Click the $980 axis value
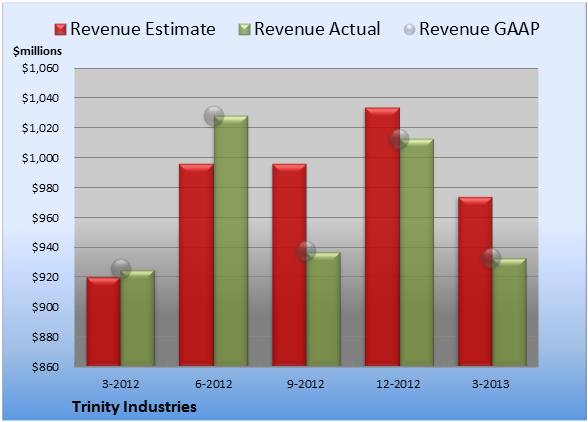Viewport: 588px width, 422px height. pyautogui.click(x=45, y=188)
